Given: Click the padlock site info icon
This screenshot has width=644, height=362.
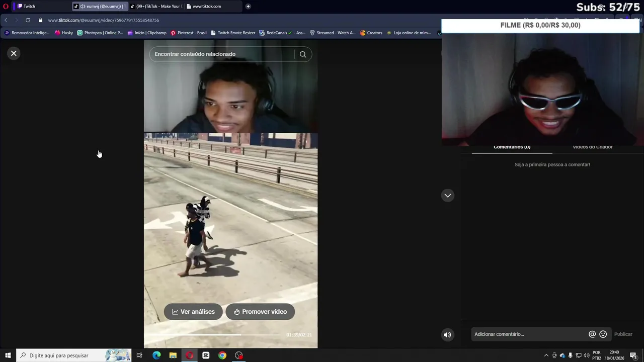Looking at the screenshot, I should tap(41, 20).
